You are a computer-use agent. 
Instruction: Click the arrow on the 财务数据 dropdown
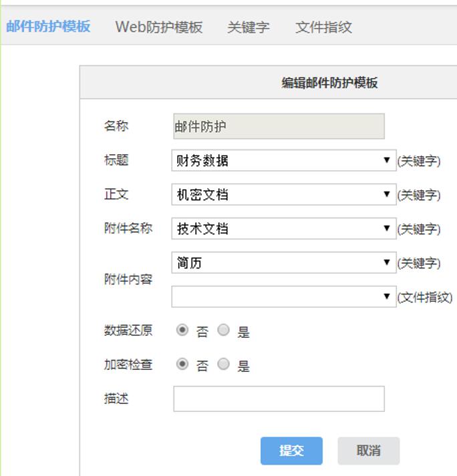coord(387,161)
